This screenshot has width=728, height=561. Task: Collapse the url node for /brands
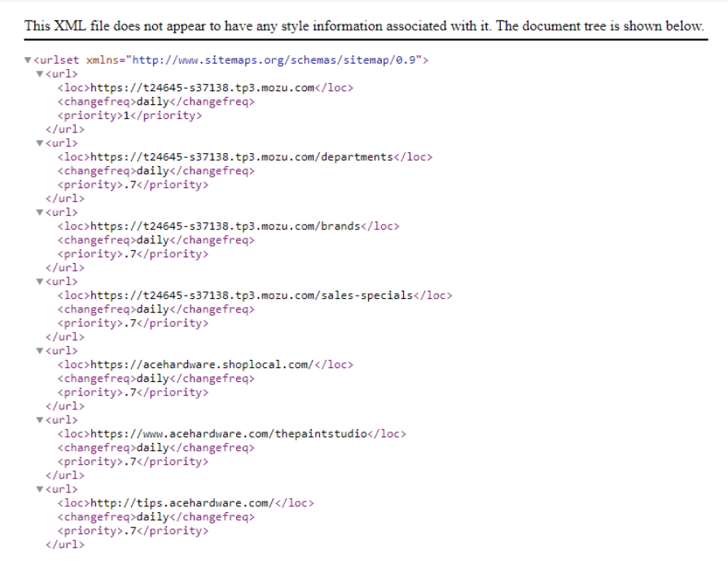tap(40, 213)
